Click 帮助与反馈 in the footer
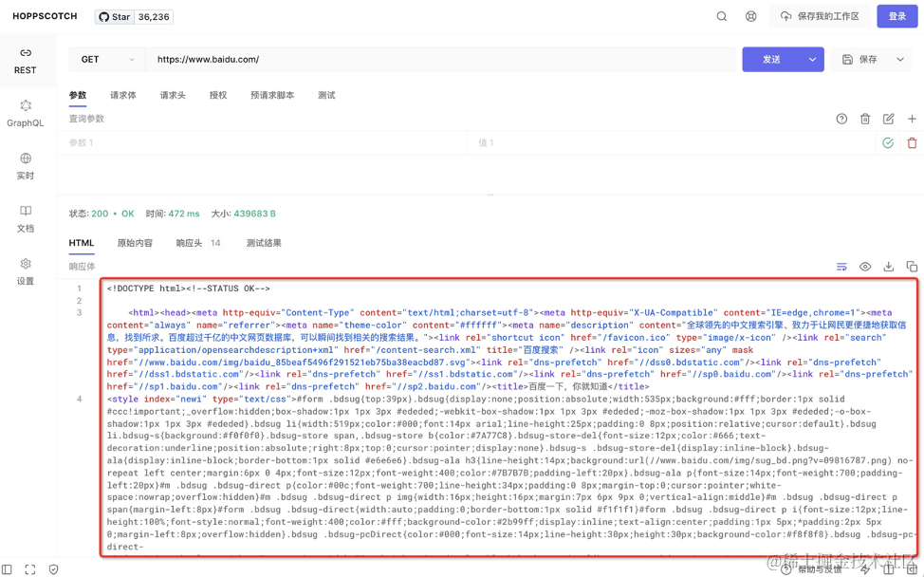The width and height of the screenshot is (924, 577). pos(811,569)
